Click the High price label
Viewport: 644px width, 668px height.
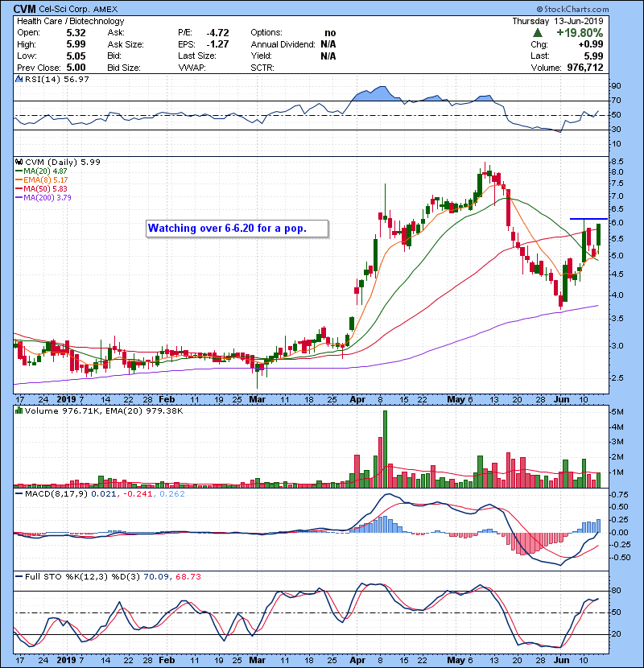pos(27,44)
